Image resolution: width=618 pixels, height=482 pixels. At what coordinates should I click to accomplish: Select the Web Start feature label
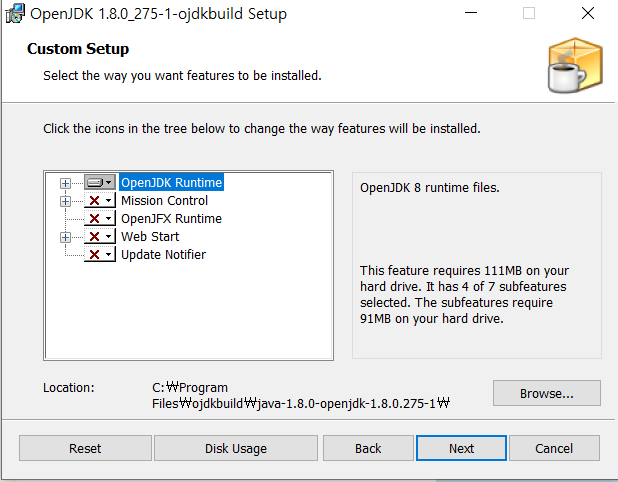click(150, 236)
